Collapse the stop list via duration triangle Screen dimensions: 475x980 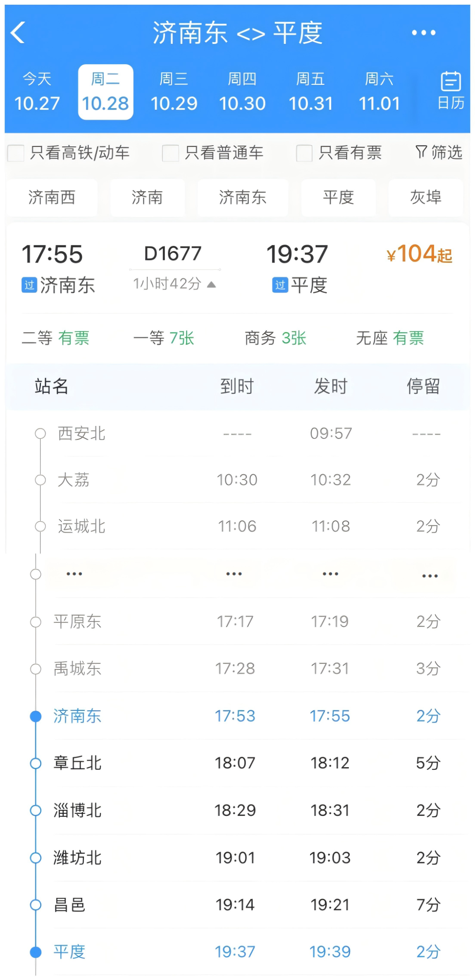212,285
